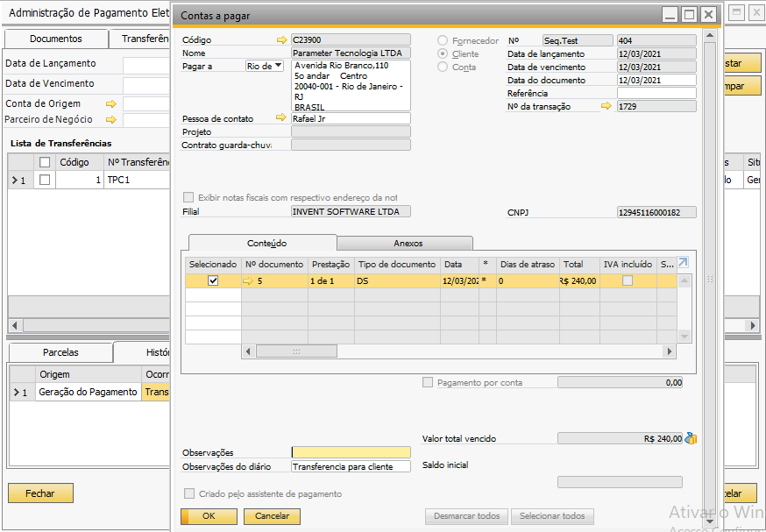Click the address box Avenida Rio Branco,110

[x=351, y=86]
